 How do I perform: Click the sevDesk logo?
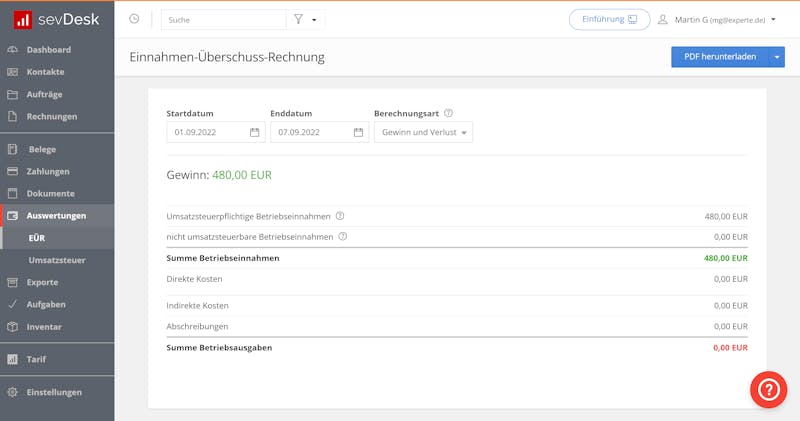tap(57, 20)
